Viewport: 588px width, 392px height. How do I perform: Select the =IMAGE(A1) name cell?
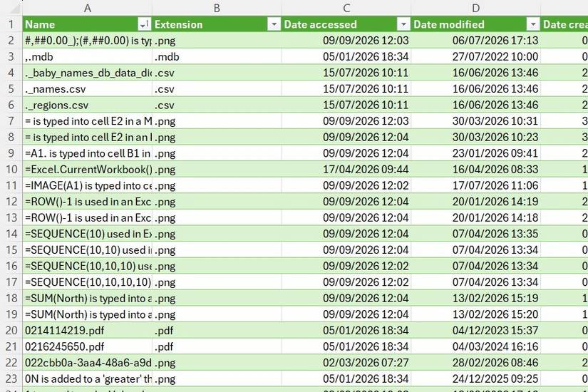(x=88, y=186)
